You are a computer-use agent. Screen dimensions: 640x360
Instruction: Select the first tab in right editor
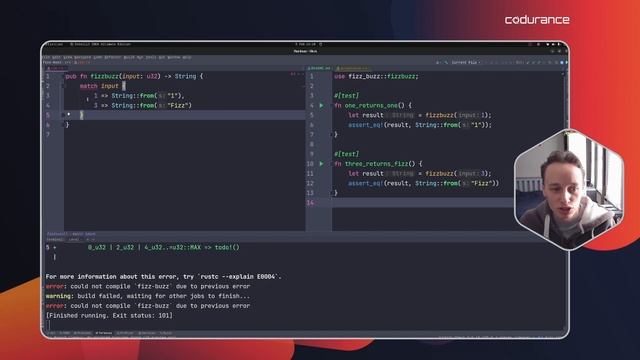pyautogui.click(x=319, y=68)
